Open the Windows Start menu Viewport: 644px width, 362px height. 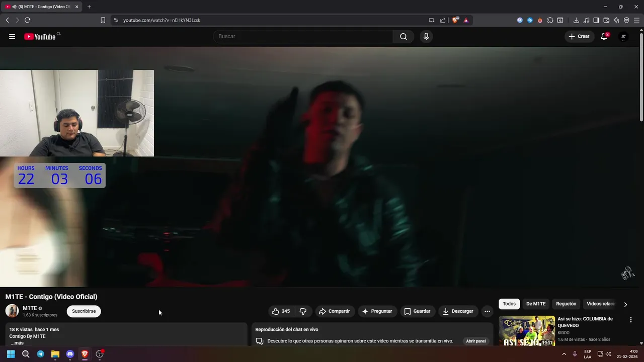coord(11,354)
